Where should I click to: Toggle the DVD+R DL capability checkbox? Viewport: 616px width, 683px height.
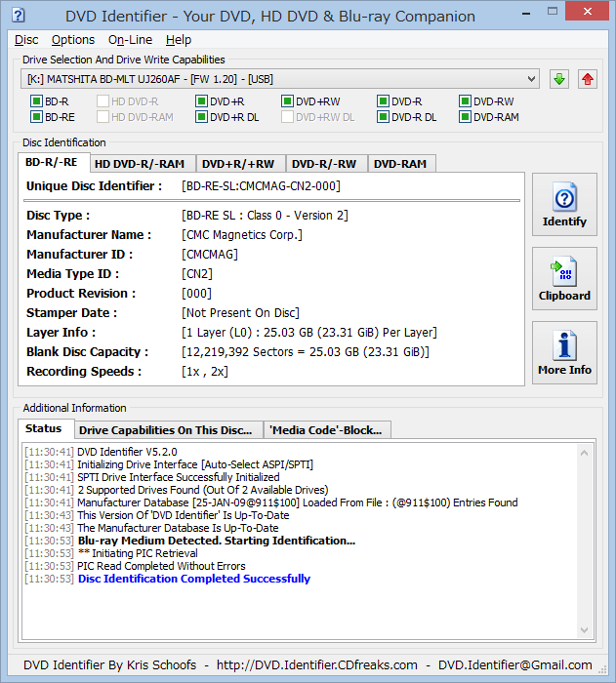201,117
